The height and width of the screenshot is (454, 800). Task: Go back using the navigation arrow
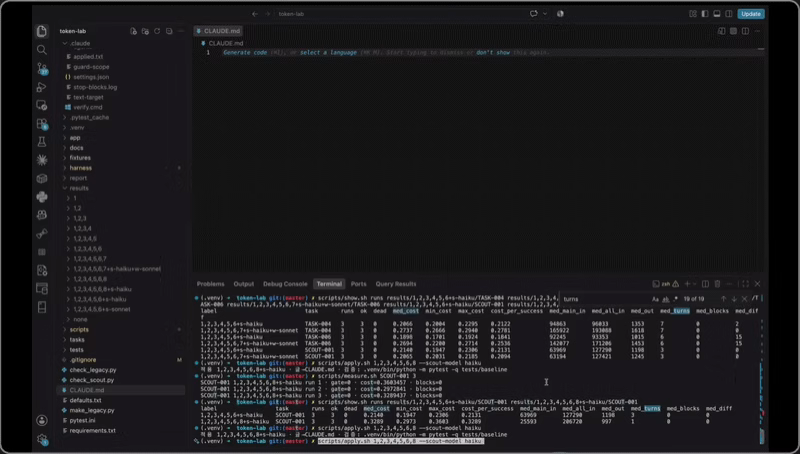(x=255, y=14)
